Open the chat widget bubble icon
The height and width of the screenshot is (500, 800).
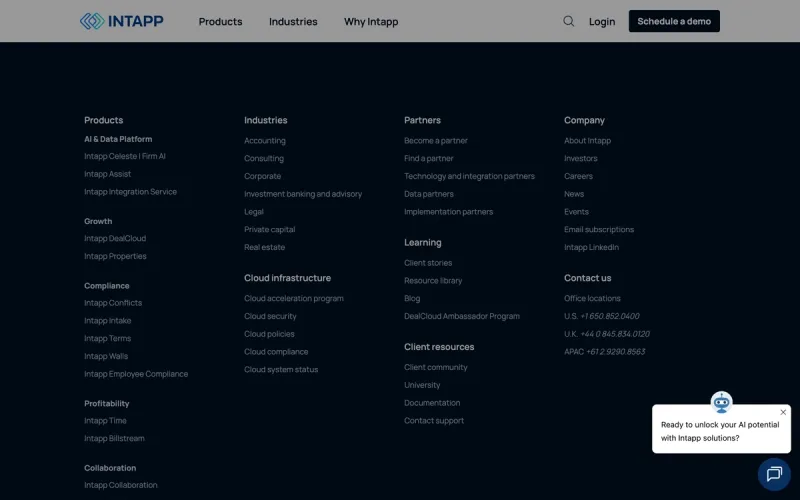point(774,474)
